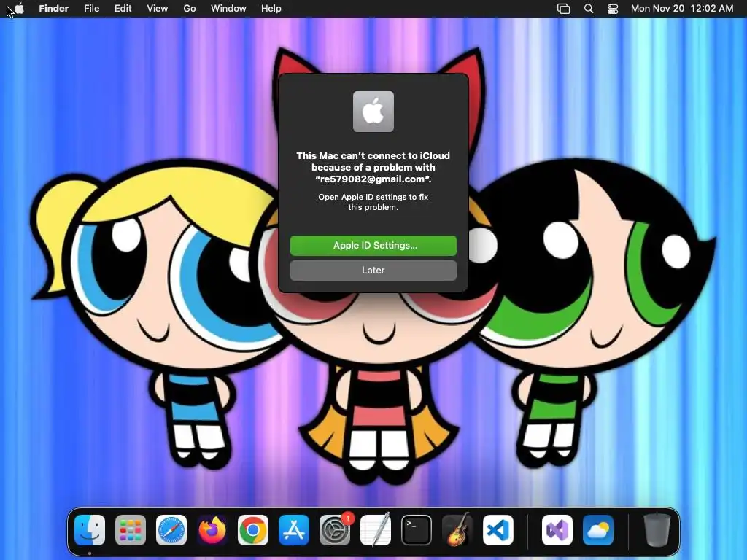
Task: Open the Trash in the Dock
Action: [657, 529]
